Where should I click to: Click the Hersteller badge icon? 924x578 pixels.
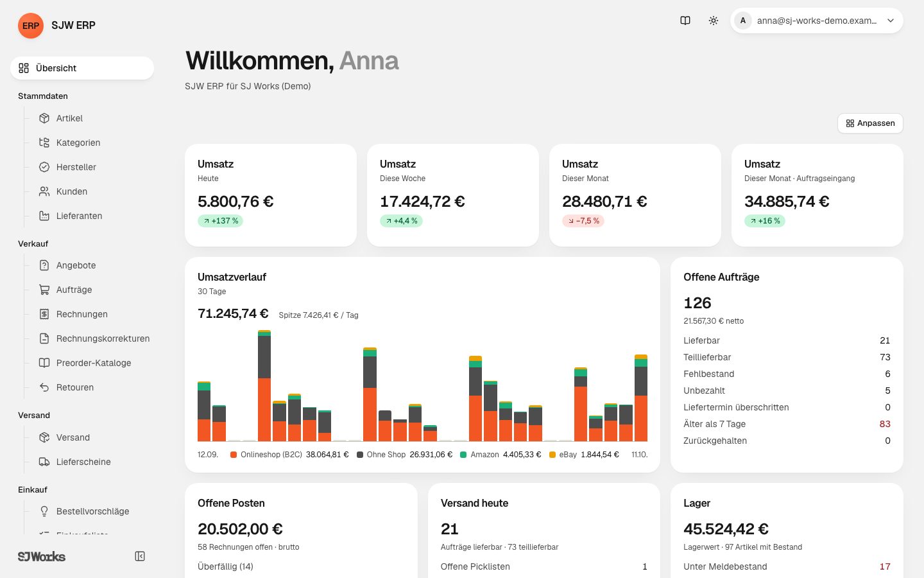44,167
